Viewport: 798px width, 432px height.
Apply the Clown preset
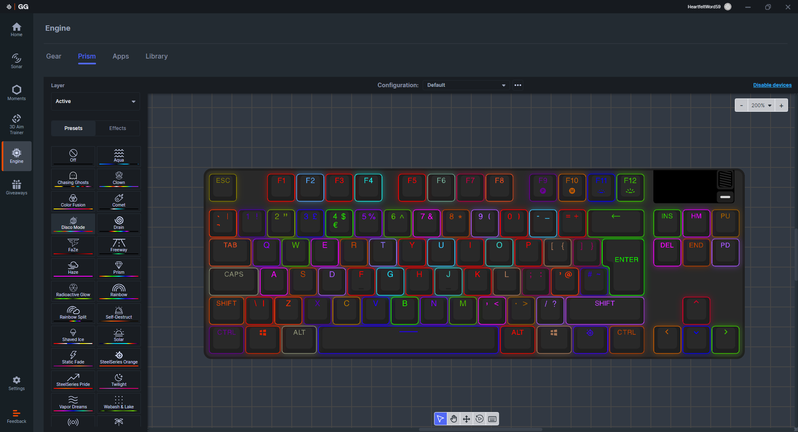[119, 178]
